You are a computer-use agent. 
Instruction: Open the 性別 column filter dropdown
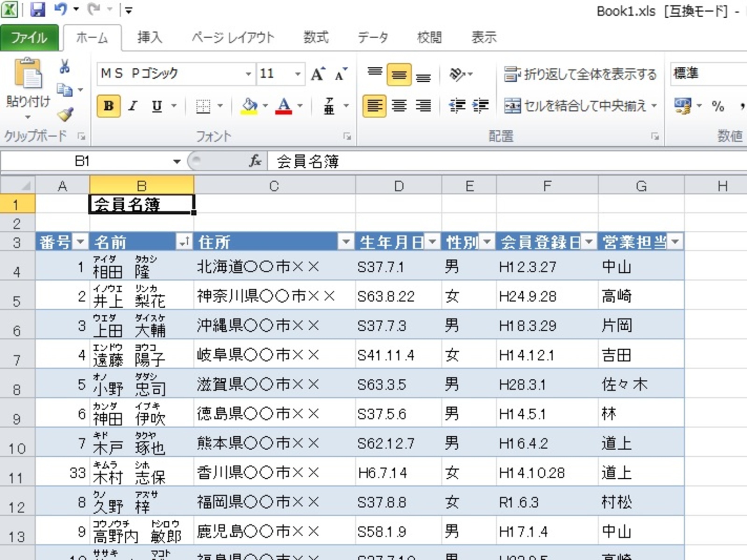pyautogui.click(x=487, y=242)
